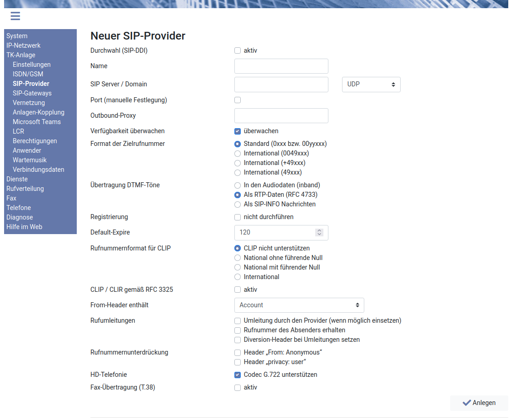
Task: Click the Default-Expire number stepper arrows
Action: pyautogui.click(x=319, y=232)
